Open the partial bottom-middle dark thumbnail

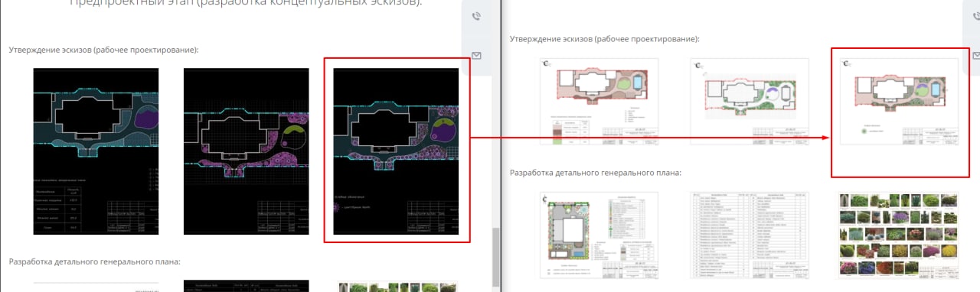pos(246,286)
